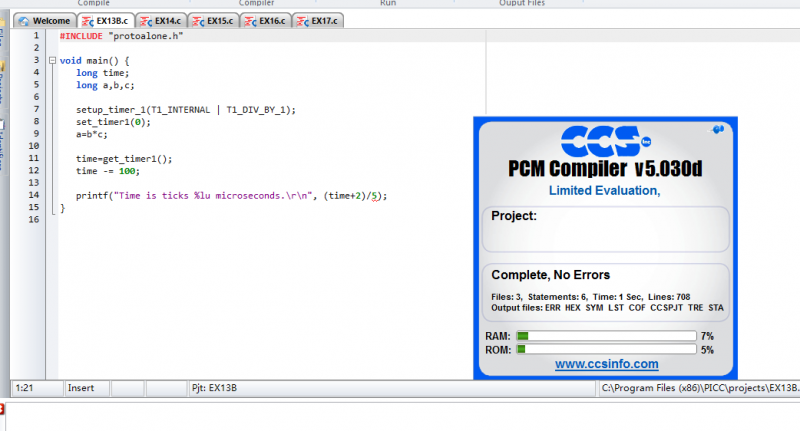This screenshot has width=800, height=431.
Task: Click the cursor position '1:21' status cell
Action: tap(37, 388)
